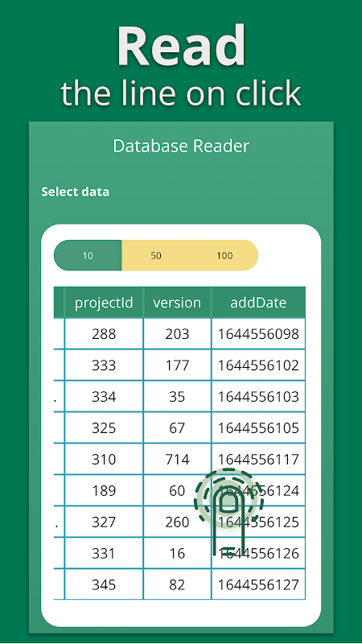This screenshot has width=362, height=644.
Task: Click addDate cell 1644556098
Action: (258, 334)
